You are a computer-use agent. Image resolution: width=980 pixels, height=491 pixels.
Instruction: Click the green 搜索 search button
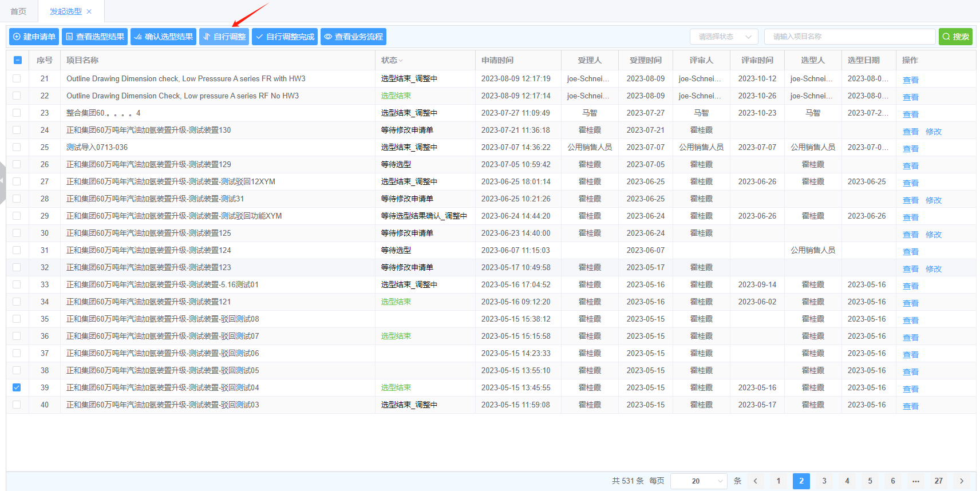tap(955, 37)
